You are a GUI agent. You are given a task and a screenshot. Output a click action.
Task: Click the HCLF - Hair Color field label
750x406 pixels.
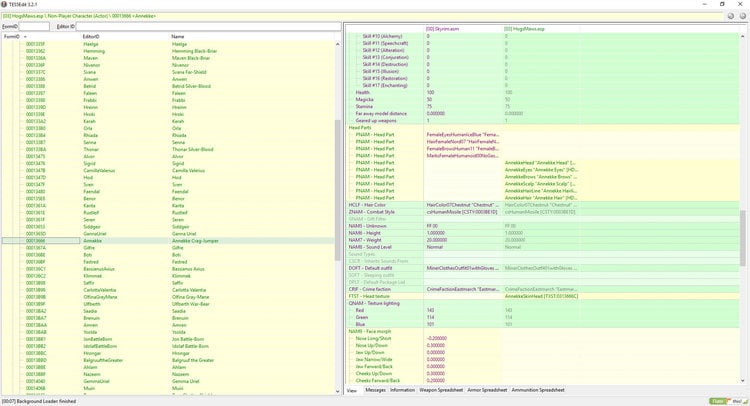point(367,205)
